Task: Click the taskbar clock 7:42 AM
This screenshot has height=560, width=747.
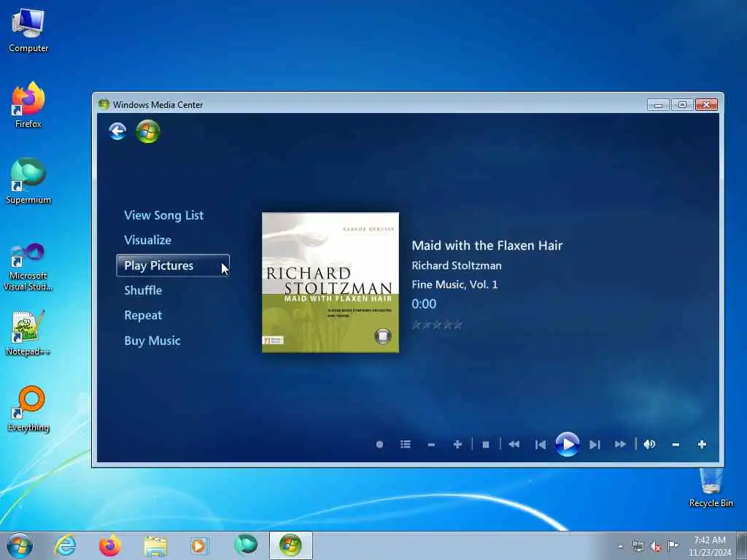Action: coord(709,546)
